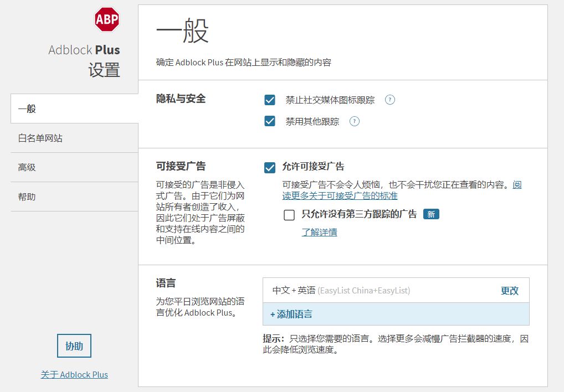Uncheck 禁用其他跟踪 checkbox
Screen dimensions: 564x392
(270, 121)
